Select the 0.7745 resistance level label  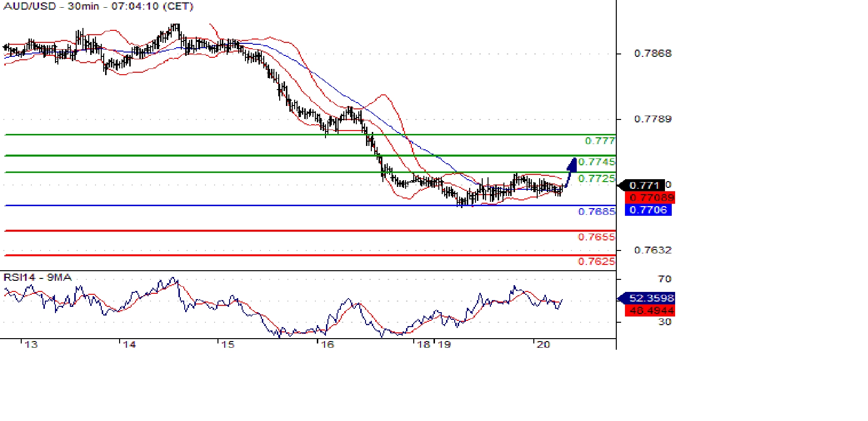click(597, 162)
